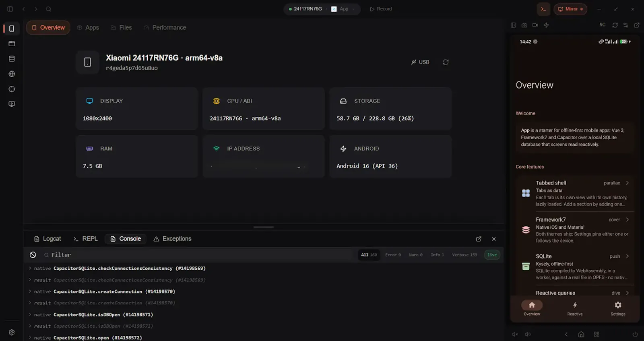
Task: Open the crosshair inspector icon in sidebar
Action: [x=12, y=89]
